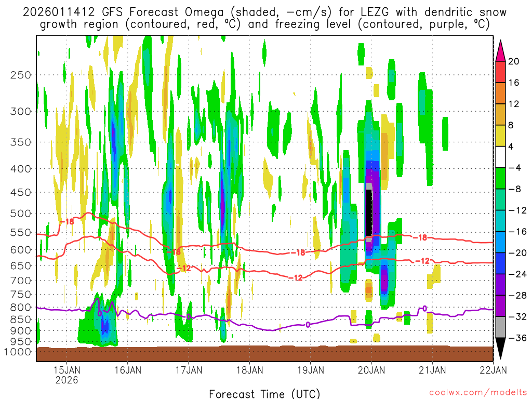Click the black omega core near 20JAN
Viewport: 532px width, 399px height.
tap(369, 212)
